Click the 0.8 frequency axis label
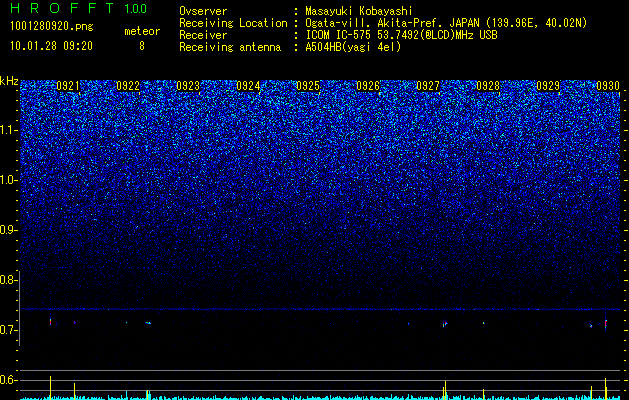629x400 pixels. pyautogui.click(x=7, y=280)
